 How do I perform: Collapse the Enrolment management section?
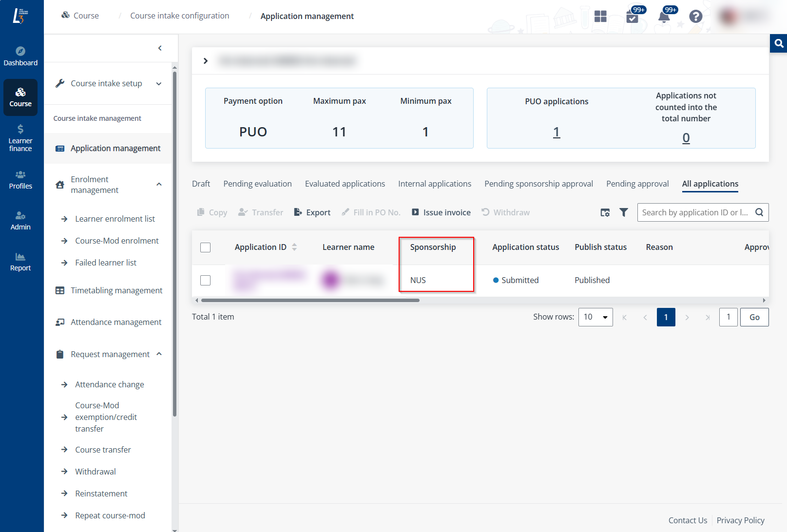point(158,185)
